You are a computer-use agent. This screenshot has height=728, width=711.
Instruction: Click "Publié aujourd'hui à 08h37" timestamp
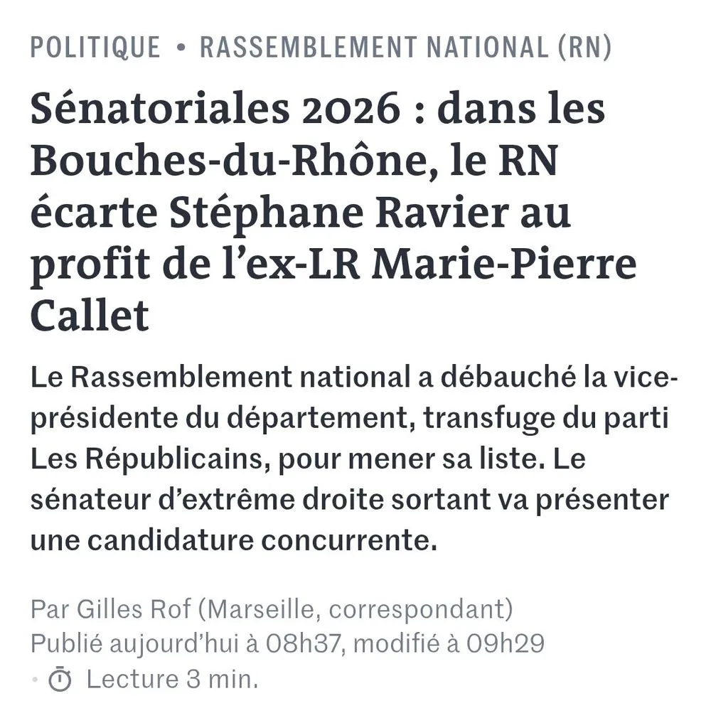pyautogui.click(x=186, y=643)
